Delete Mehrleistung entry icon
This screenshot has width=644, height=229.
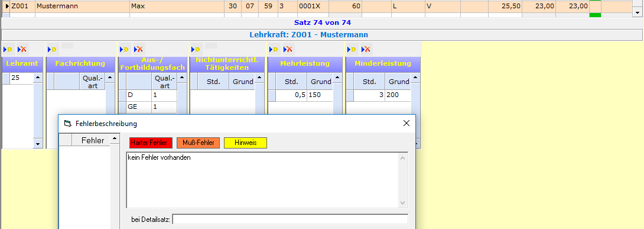[x=288, y=49]
